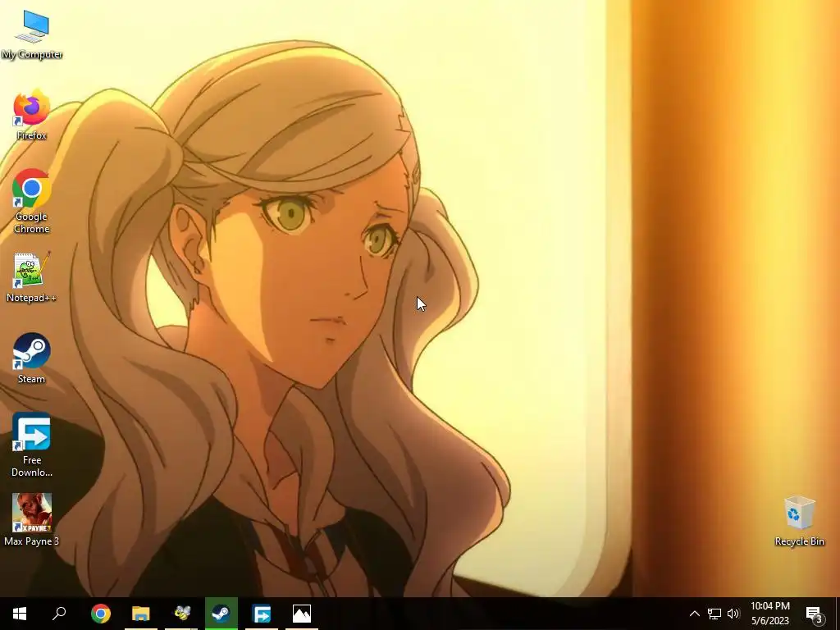
Task: Open network status tray icon
Action: tap(714, 614)
